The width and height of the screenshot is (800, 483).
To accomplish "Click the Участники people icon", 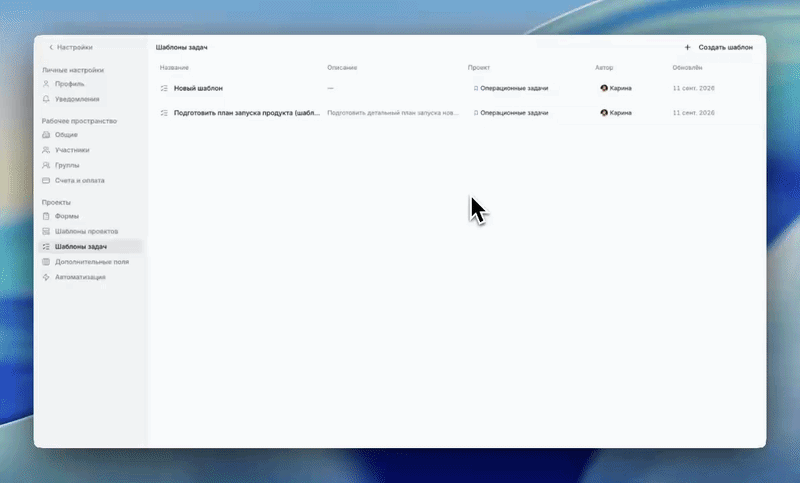I will [x=46, y=150].
